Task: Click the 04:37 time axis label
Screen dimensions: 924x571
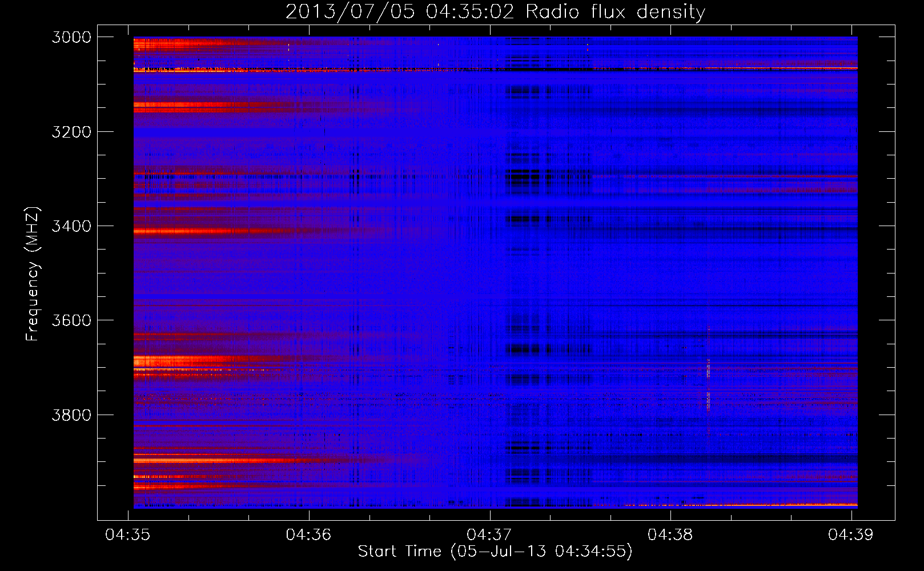Action: (489, 534)
